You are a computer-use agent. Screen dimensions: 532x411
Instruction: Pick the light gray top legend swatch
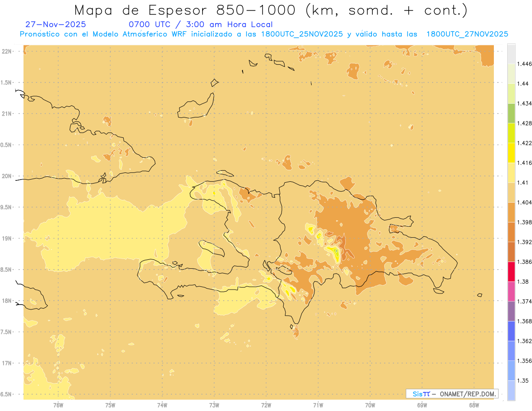coord(511,54)
